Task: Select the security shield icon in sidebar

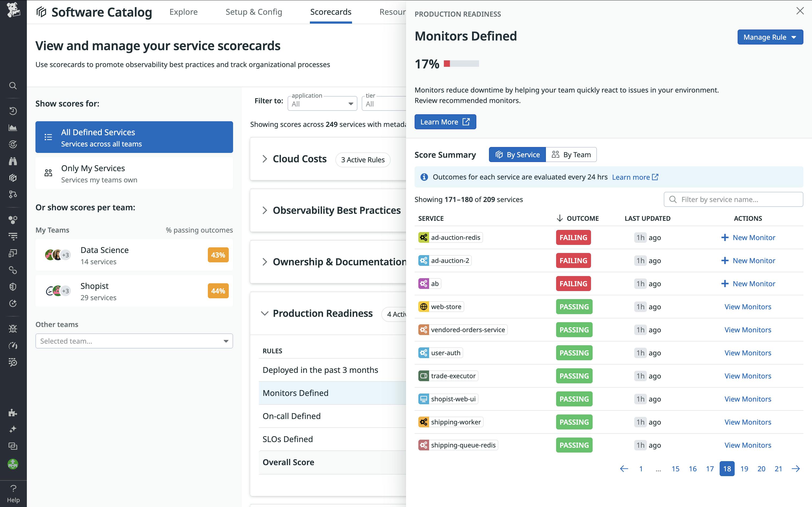Action: tap(13, 286)
